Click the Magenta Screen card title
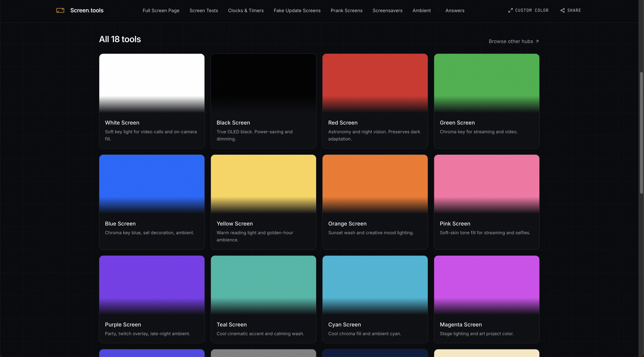Viewport: 644px width, 357px height. coord(461,324)
